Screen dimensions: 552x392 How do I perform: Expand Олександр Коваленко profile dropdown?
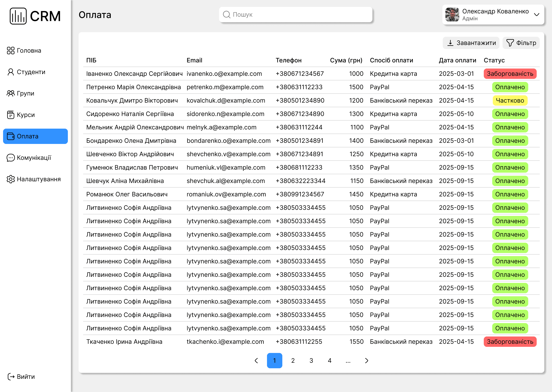point(536,15)
